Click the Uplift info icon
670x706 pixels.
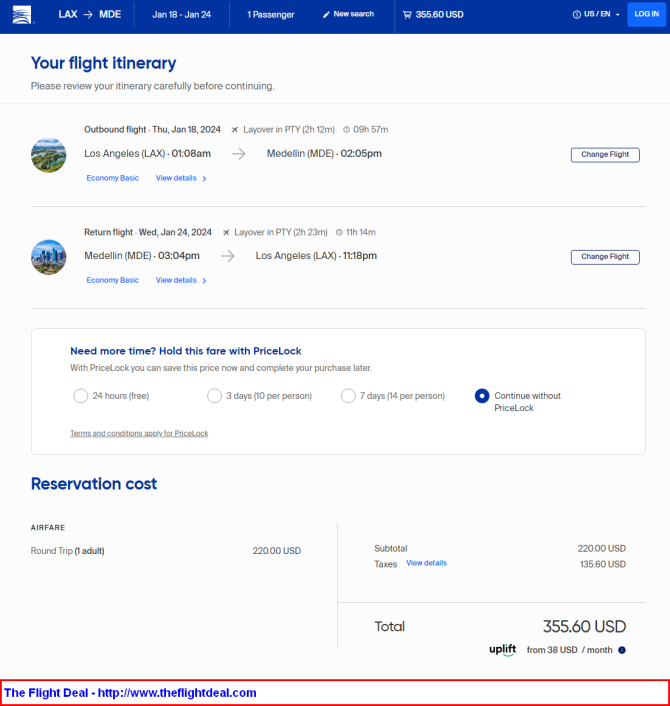tap(622, 650)
